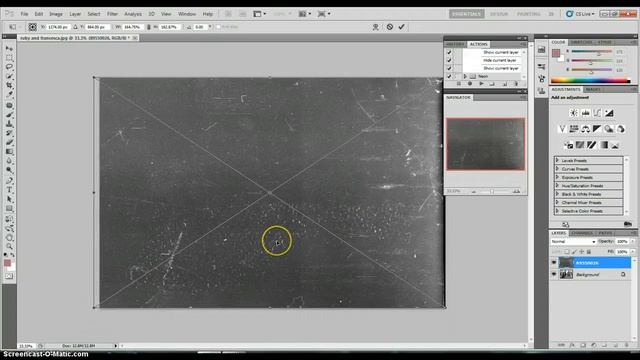Toggle checkmark for Hide current layer action
The width and height of the screenshot is (640, 360).
[x=449, y=60]
